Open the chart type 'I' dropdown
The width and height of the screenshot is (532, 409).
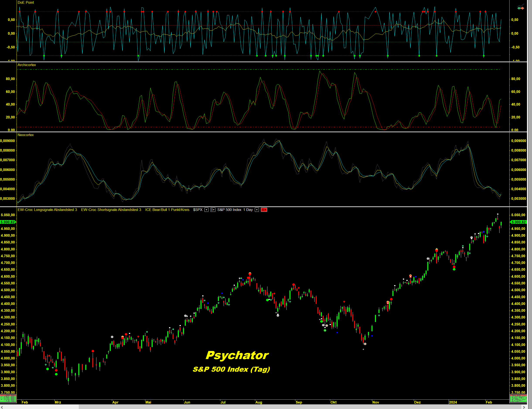(213, 210)
